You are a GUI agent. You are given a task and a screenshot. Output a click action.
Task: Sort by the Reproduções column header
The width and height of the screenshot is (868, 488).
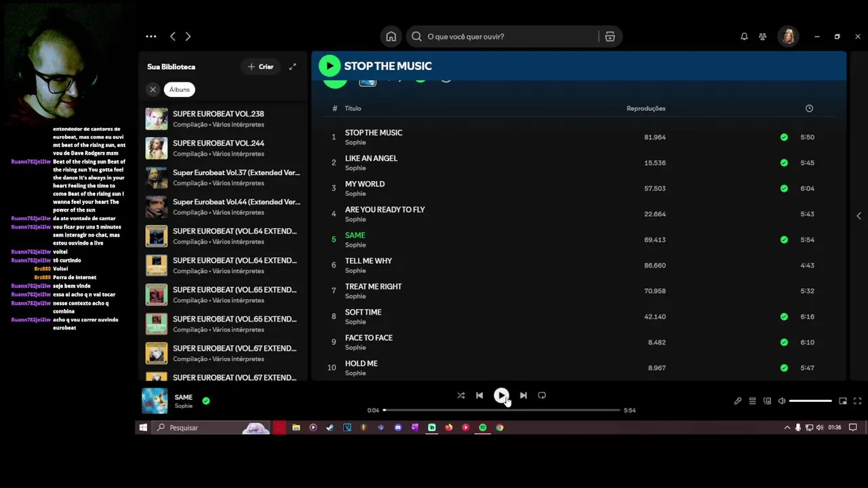click(646, 108)
